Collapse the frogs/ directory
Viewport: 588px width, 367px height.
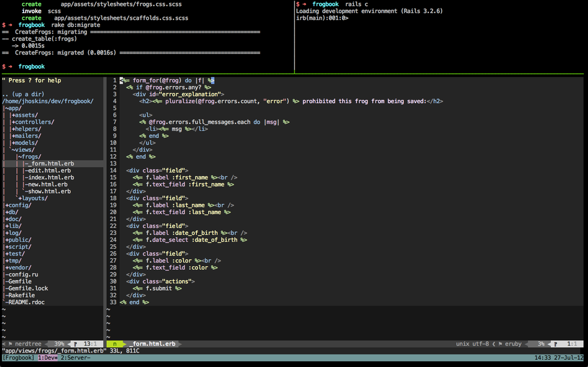click(31, 157)
